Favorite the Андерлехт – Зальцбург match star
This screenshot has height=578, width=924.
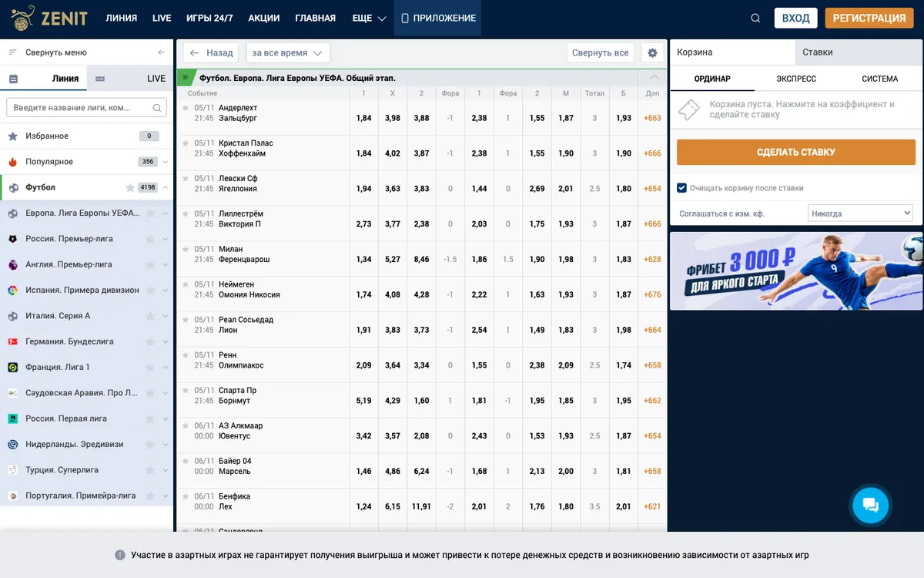(x=186, y=108)
